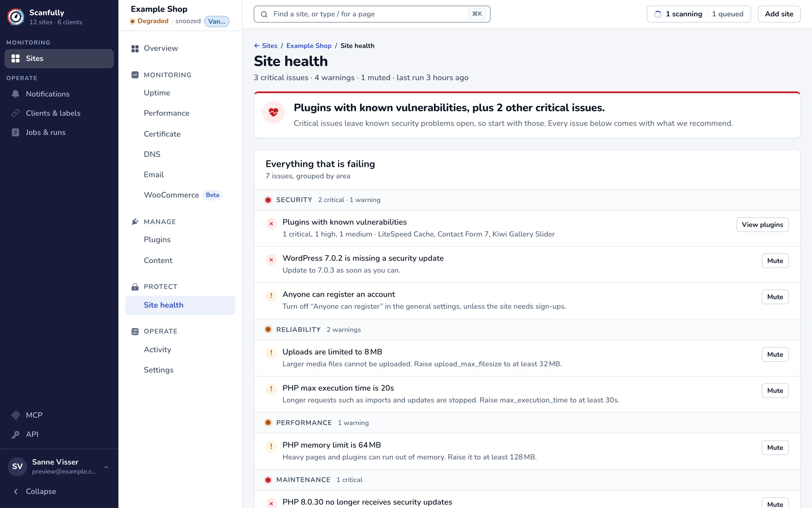
Task: Click the warning icon for PHP memory limit
Action: click(271, 446)
